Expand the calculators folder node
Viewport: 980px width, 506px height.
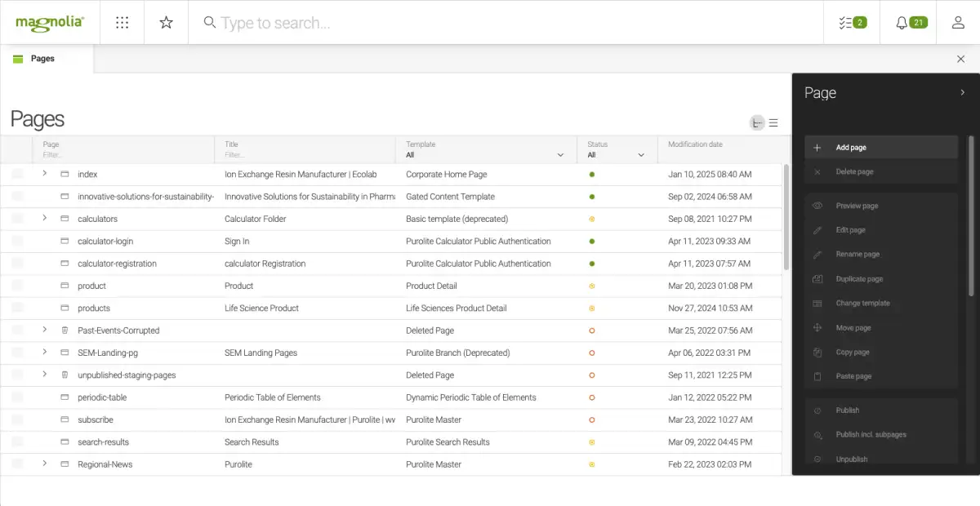45,218
